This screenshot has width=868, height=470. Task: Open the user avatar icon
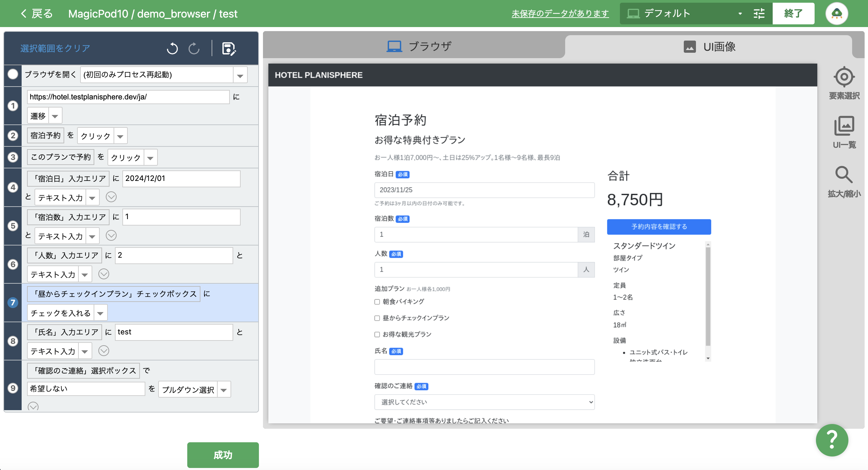837,14
